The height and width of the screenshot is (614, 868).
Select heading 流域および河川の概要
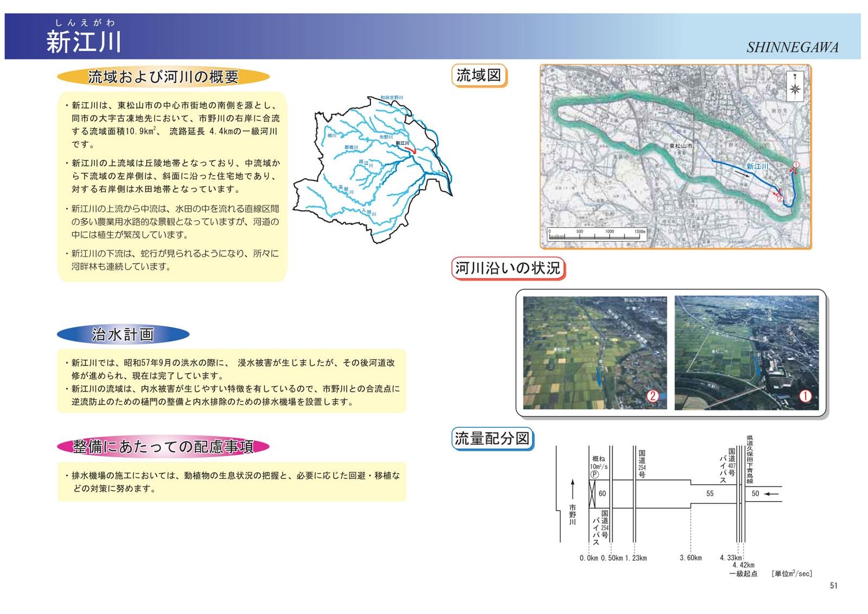[163, 77]
